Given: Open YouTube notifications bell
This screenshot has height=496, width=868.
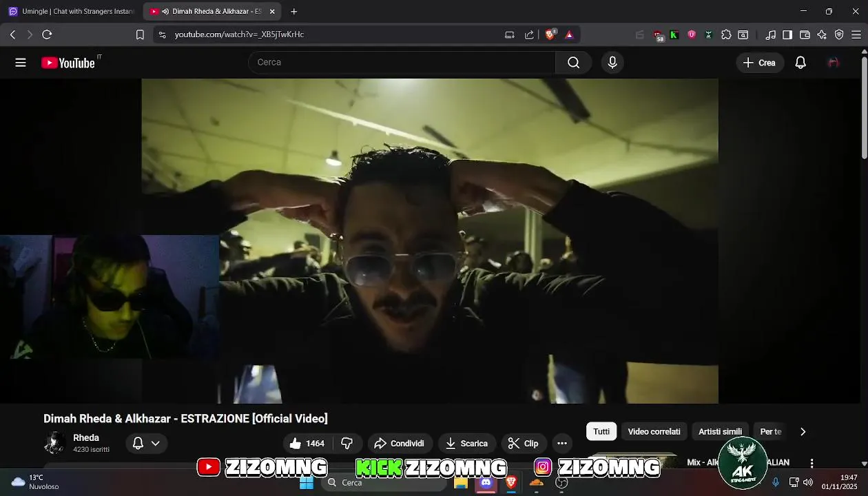Looking at the screenshot, I should (x=800, y=63).
